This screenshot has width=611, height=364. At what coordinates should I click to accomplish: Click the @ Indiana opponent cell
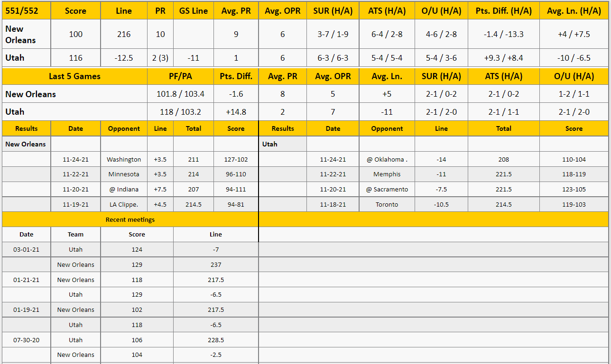(x=124, y=189)
